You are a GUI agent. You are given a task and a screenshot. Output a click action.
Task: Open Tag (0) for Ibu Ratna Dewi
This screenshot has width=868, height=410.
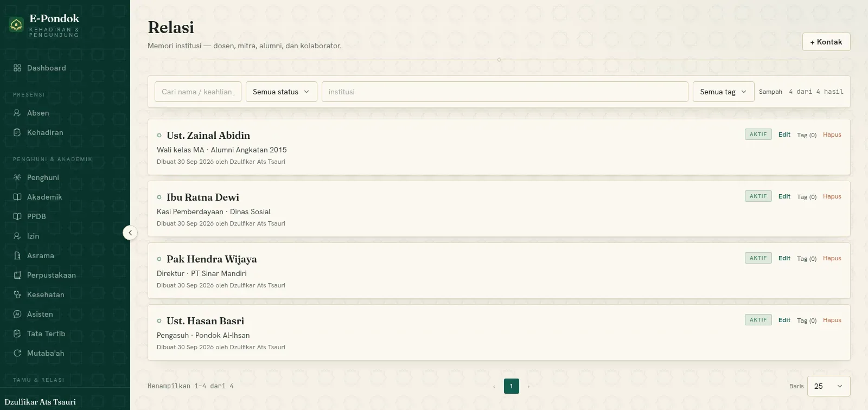pyautogui.click(x=807, y=197)
